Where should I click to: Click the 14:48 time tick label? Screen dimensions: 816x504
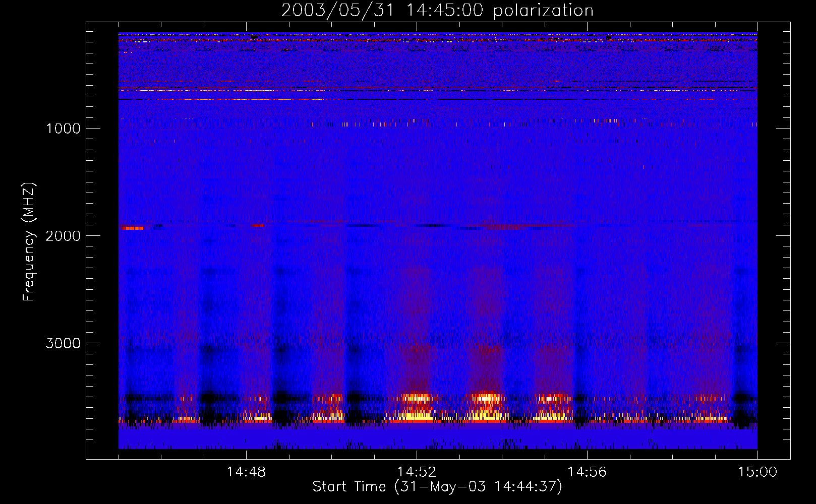246,472
